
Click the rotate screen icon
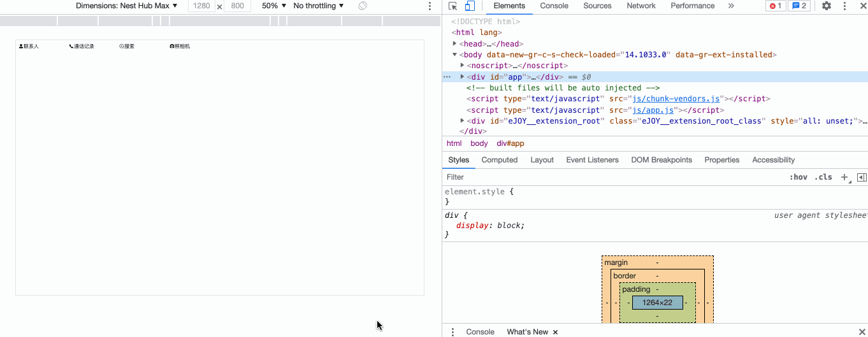tap(363, 6)
